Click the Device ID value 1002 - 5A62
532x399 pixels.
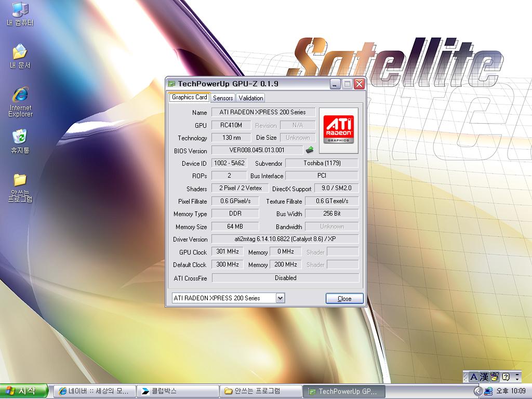[x=229, y=163]
